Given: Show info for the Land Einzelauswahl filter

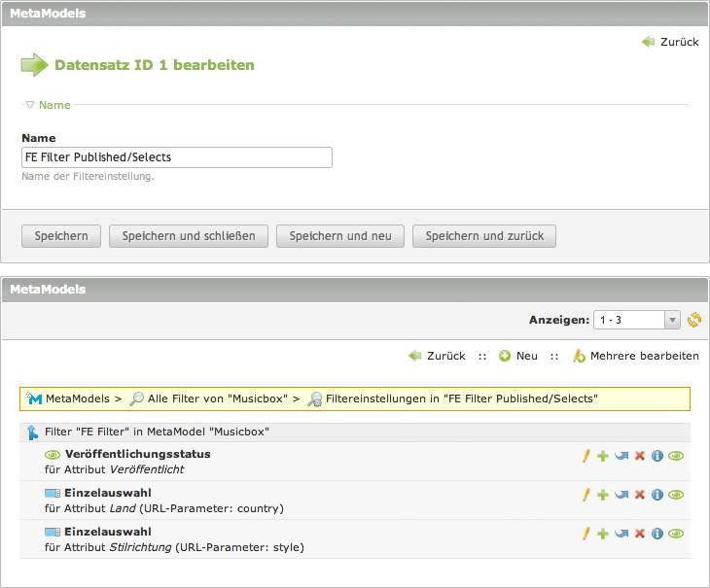Looking at the screenshot, I should click(x=657, y=495).
